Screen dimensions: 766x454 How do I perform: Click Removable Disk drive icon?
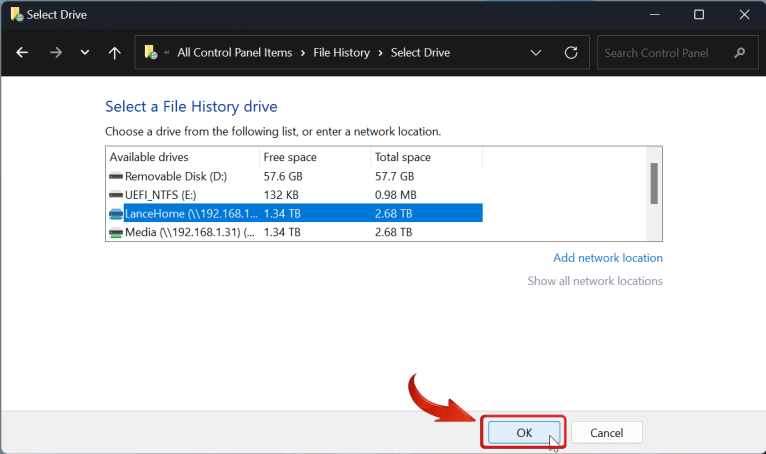point(116,176)
